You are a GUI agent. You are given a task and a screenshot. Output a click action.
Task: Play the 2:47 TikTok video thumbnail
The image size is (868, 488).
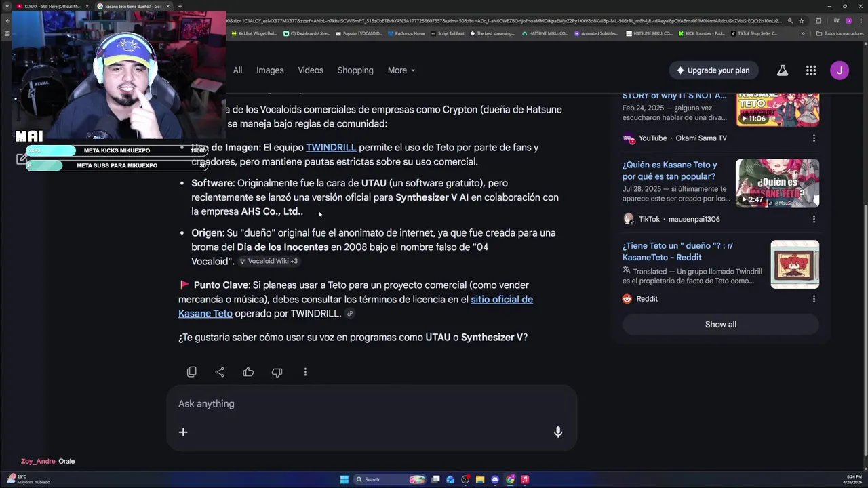tap(777, 183)
